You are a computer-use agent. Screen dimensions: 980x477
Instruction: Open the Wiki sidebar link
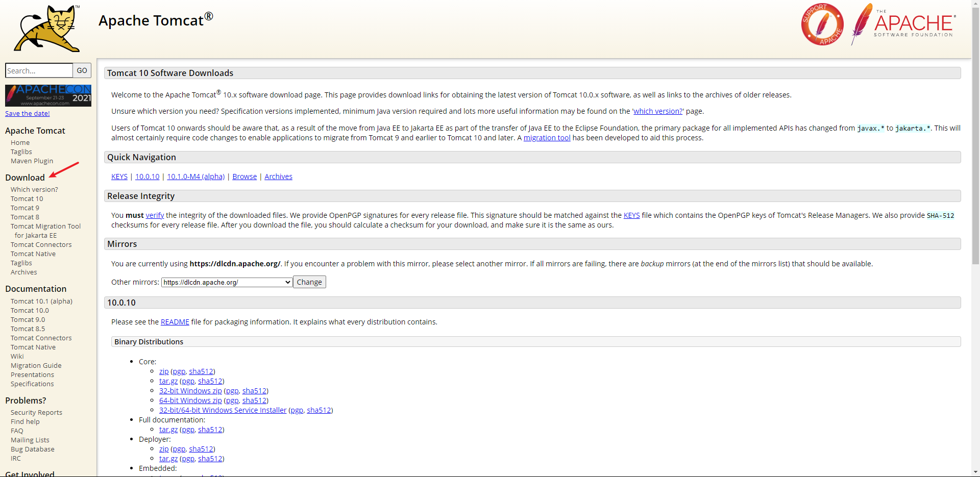click(17, 357)
